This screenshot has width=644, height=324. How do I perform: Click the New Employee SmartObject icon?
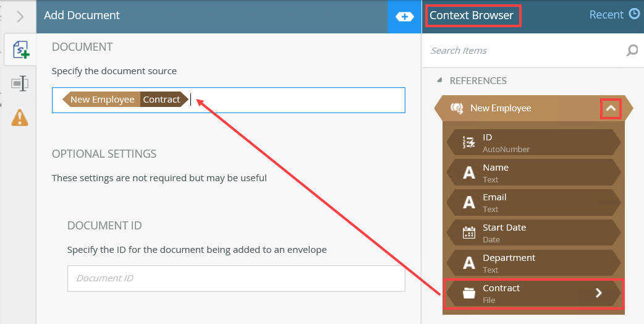(x=457, y=108)
